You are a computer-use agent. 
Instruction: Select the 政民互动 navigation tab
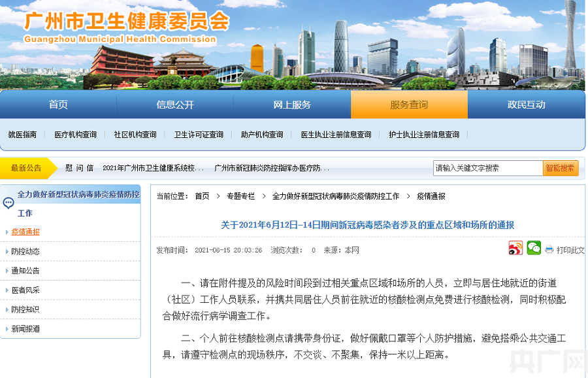pyautogui.click(x=526, y=105)
